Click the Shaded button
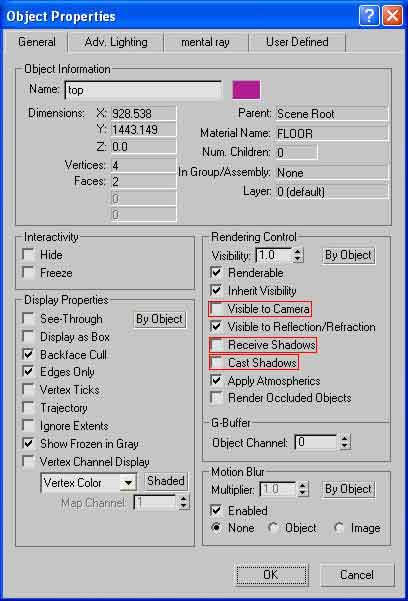 166,481
